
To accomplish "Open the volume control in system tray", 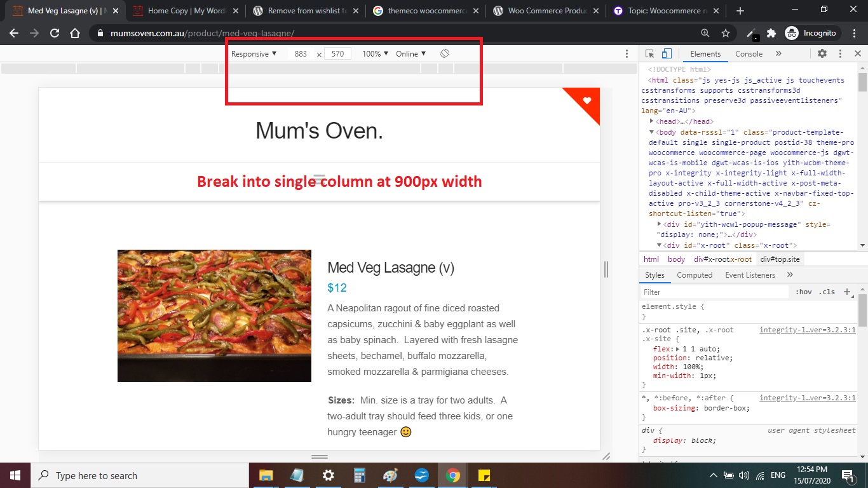I will (x=743, y=475).
